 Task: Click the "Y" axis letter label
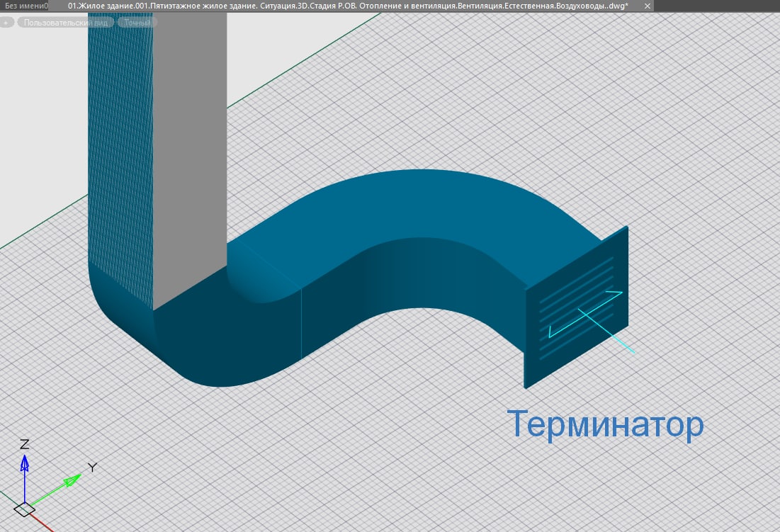[91, 467]
